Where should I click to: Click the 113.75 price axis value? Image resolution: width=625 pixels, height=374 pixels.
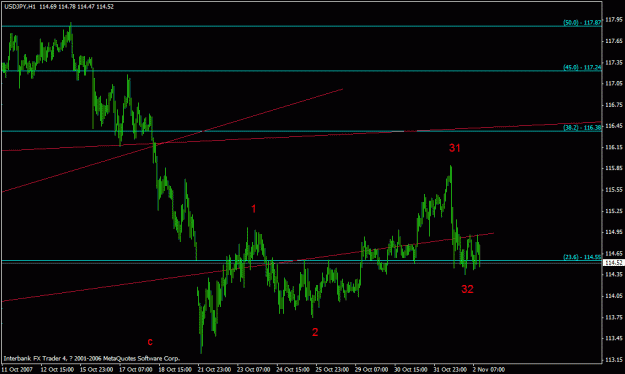(x=614, y=317)
